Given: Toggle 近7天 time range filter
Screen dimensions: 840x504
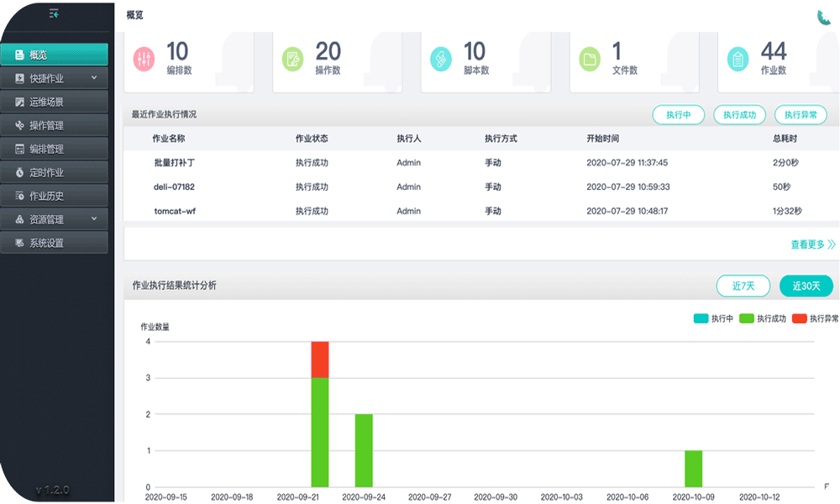Looking at the screenshot, I should coord(743,286).
